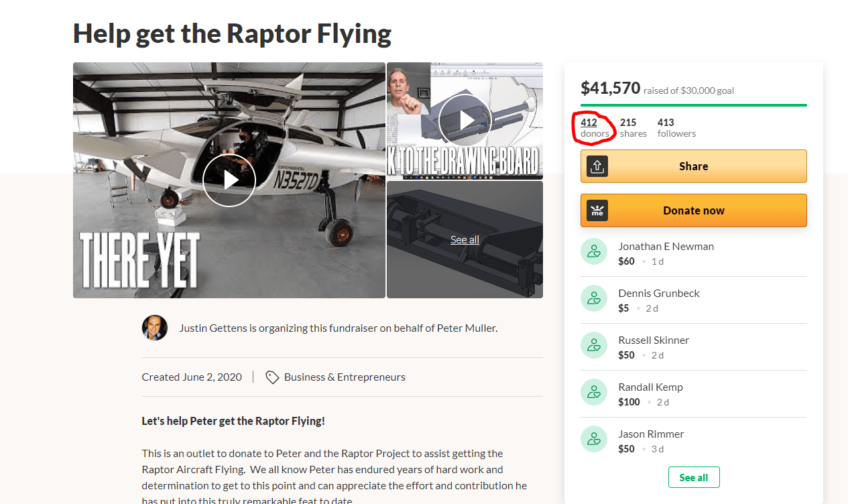848x504 pixels.
Task: Click See all donations button
Action: [x=693, y=477]
